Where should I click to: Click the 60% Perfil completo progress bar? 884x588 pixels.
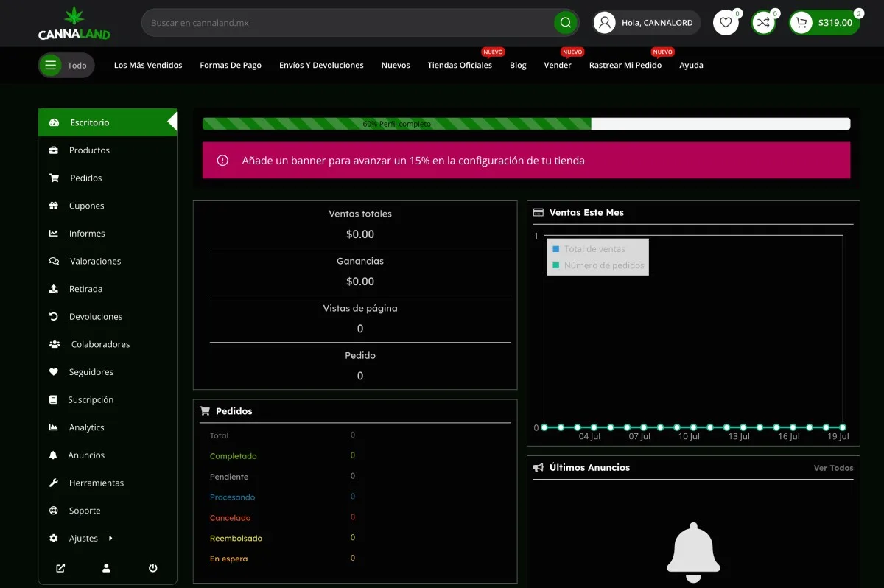[526, 124]
